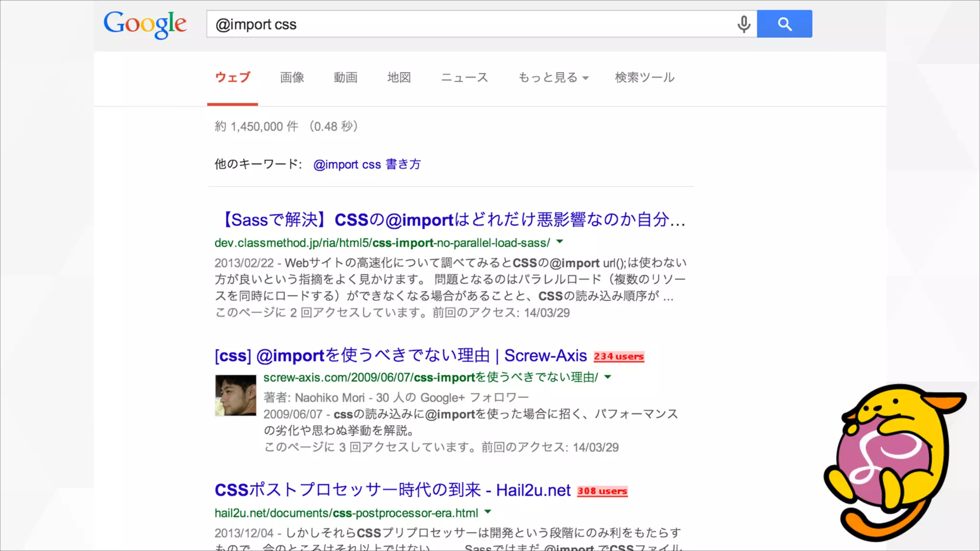Screen dimensions: 980x551
Task: Switch to the 画像 tab
Action: pyautogui.click(x=292, y=77)
